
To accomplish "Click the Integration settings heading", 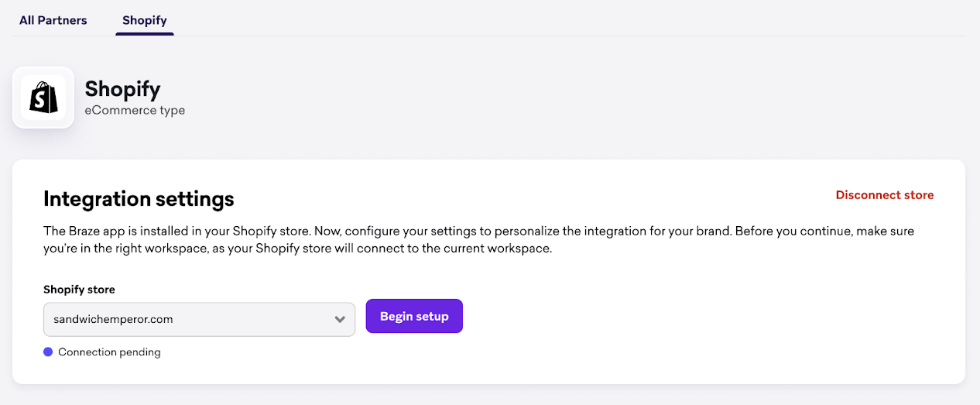I will [139, 199].
